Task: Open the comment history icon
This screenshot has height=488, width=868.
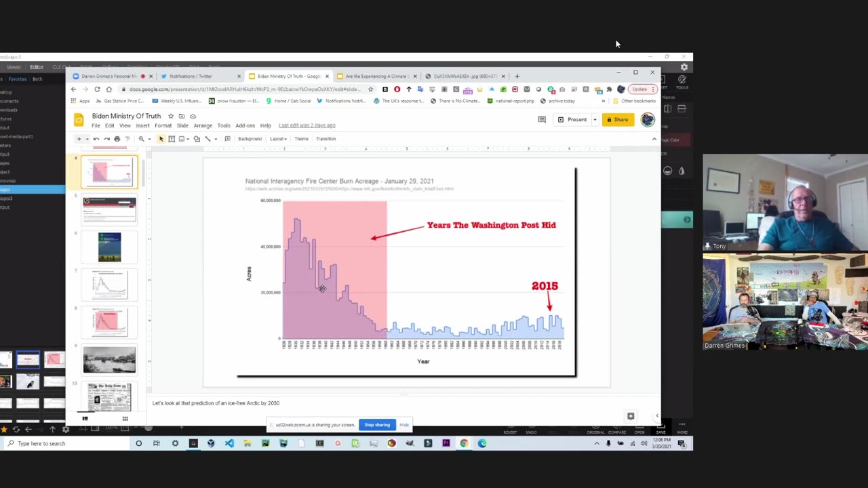Action: click(x=542, y=119)
